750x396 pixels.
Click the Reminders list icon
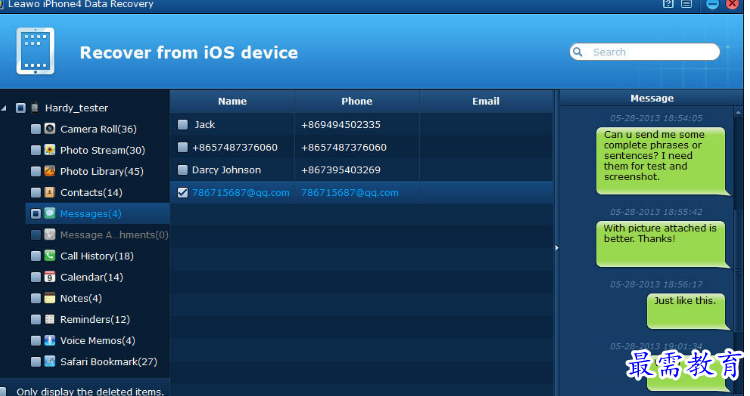pos(50,319)
